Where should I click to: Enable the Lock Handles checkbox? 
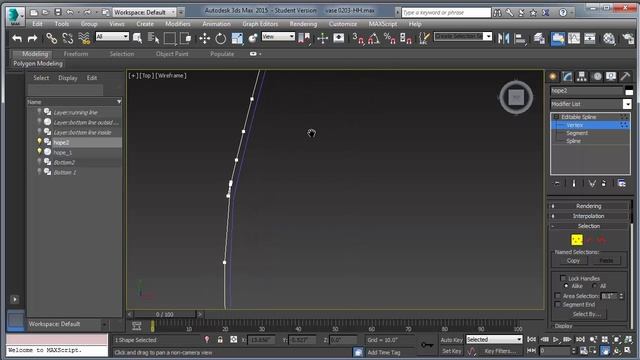pos(563,278)
